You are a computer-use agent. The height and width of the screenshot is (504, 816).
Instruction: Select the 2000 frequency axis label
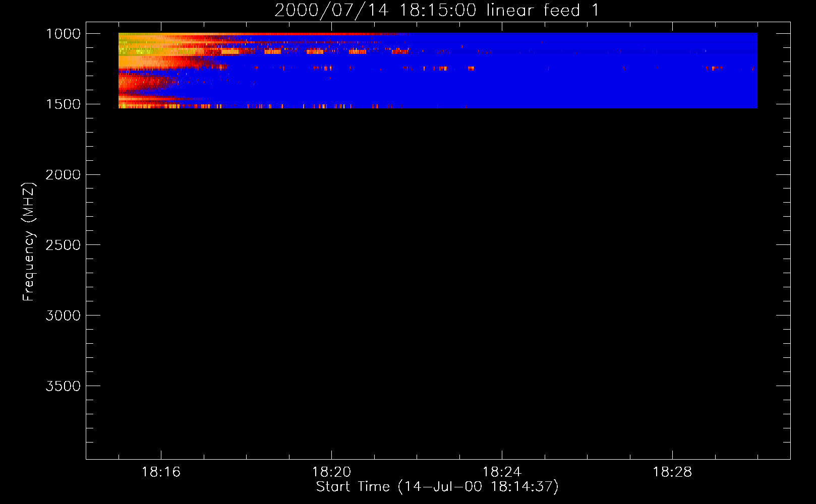pyautogui.click(x=63, y=175)
